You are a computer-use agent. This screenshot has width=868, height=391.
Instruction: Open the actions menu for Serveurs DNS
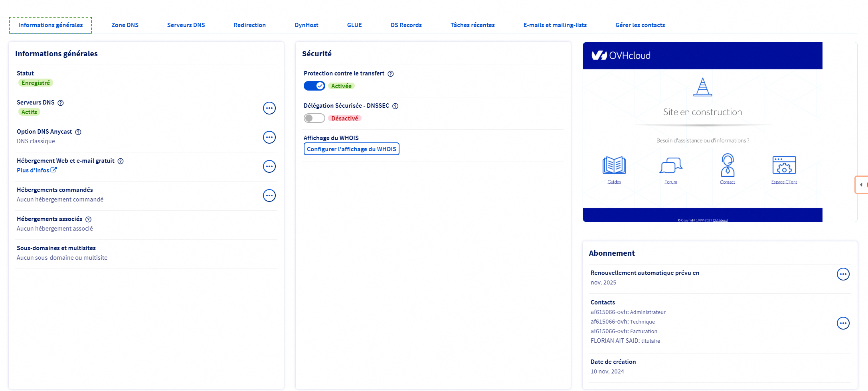tap(269, 108)
